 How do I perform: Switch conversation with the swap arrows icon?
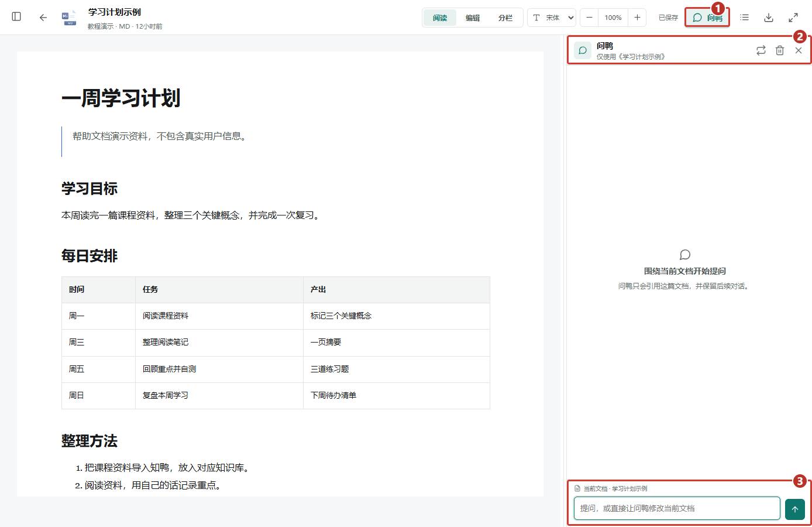[x=761, y=50]
